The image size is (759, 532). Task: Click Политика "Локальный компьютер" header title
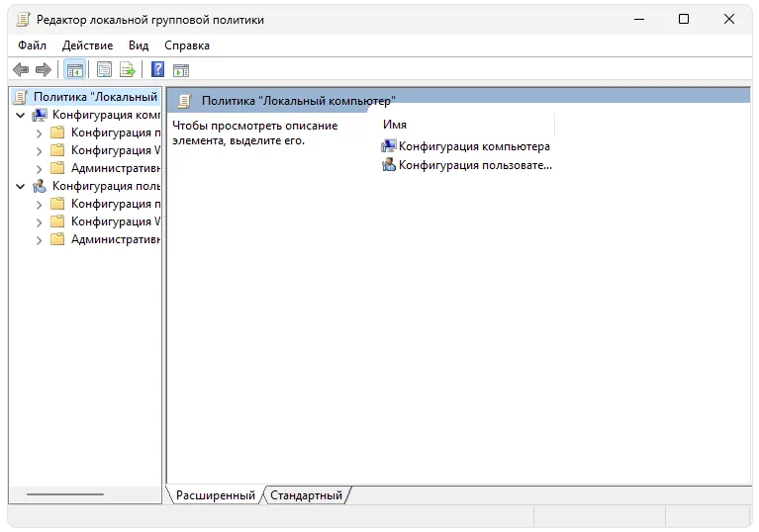tap(299, 101)
